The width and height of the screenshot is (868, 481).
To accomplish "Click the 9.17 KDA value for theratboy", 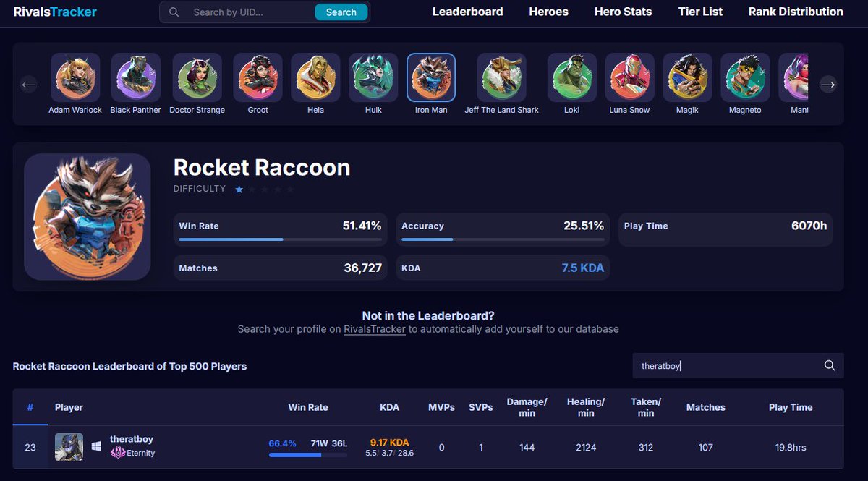I will (389, 442).
